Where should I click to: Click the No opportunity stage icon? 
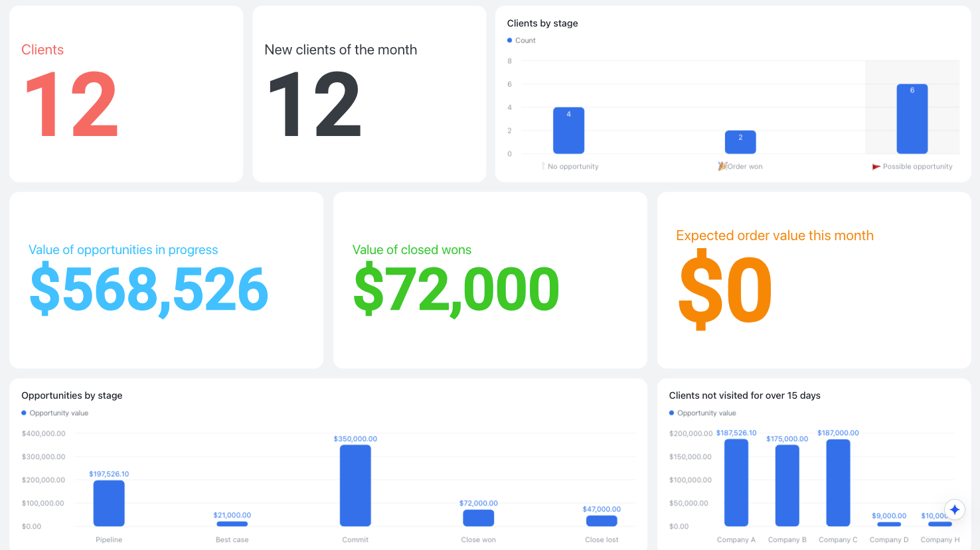543,167
